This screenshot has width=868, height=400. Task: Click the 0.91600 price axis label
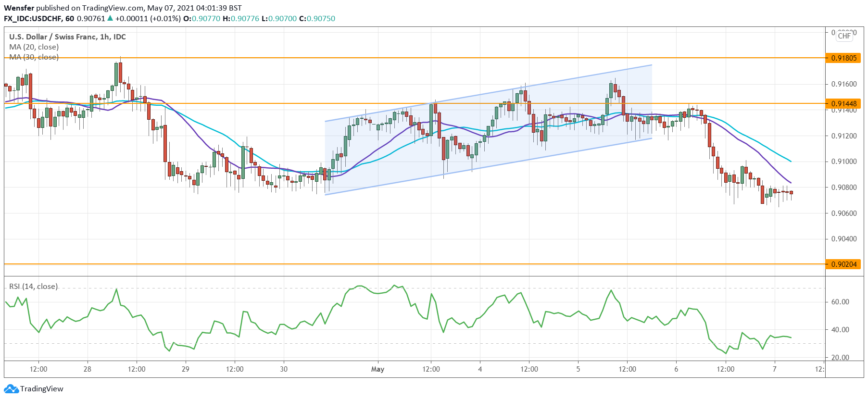click(844, 84)
